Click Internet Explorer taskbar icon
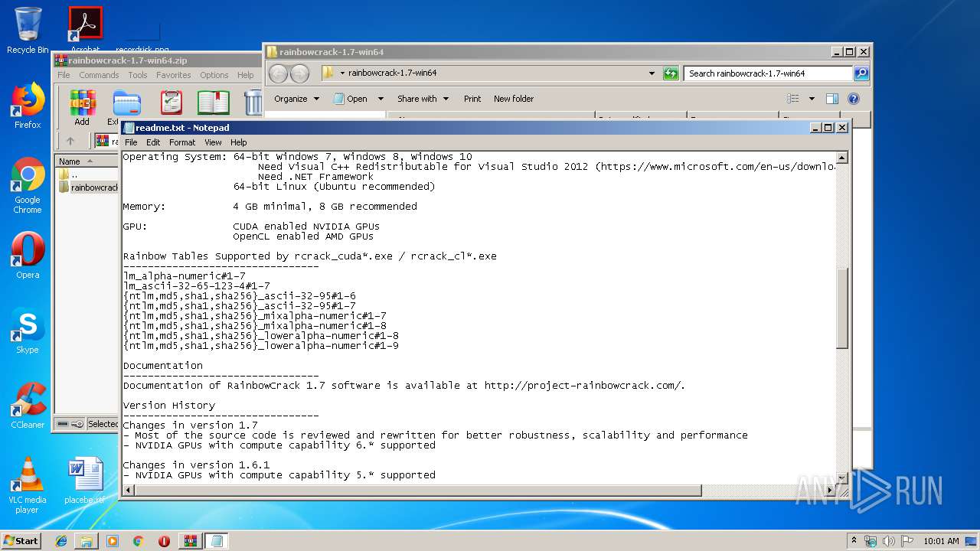980x551 pixels. (x=61, y=541)
